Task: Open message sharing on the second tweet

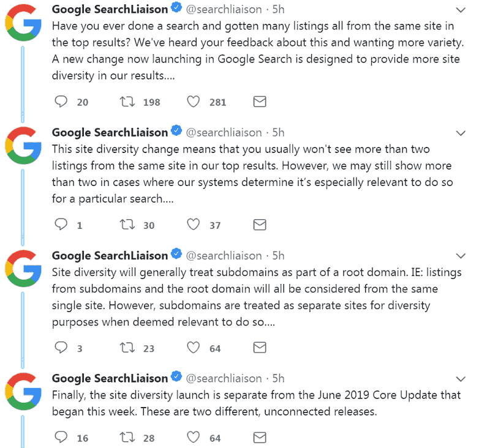Action: tap(259, 225)
